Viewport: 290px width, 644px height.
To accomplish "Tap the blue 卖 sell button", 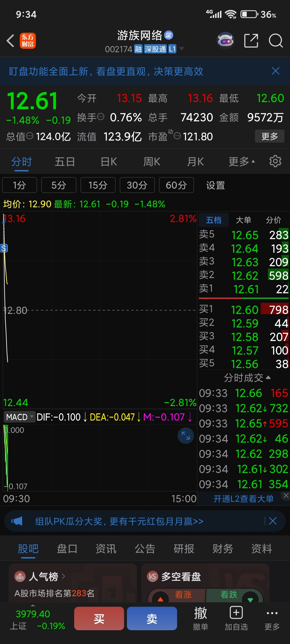I will click(152, 619).
